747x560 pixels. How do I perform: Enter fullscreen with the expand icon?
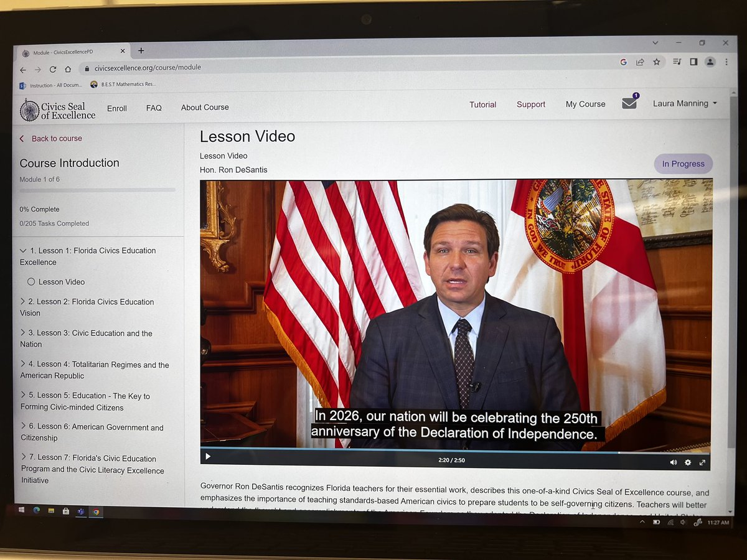pyautogui.click(x=702, y=462)
